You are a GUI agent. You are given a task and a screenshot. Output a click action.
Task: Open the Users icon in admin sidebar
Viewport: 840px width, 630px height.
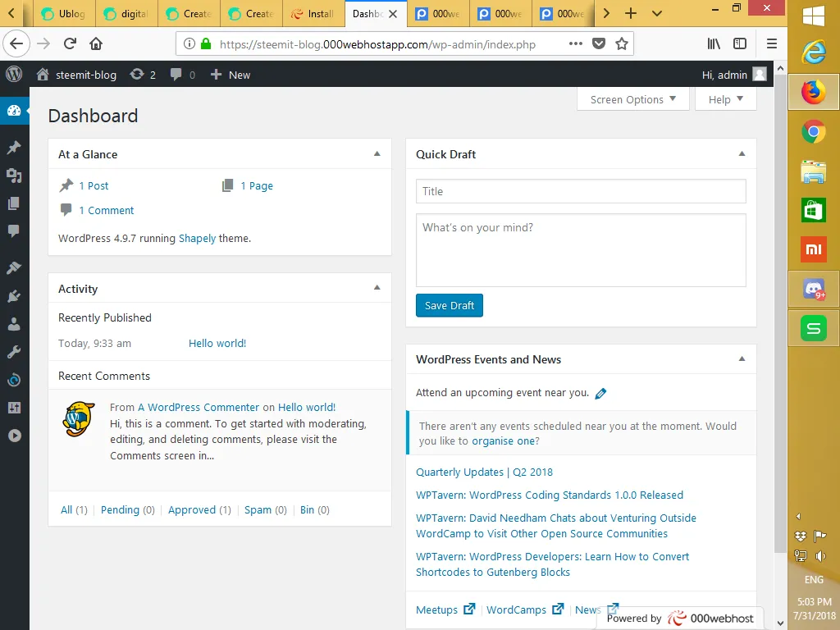coord(14,323)
